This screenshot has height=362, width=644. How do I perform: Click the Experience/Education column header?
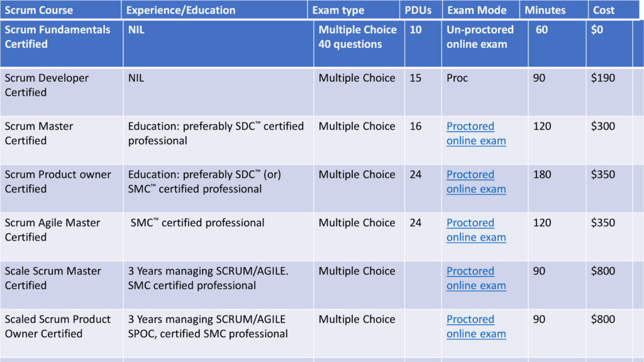[x=214, y=10]
